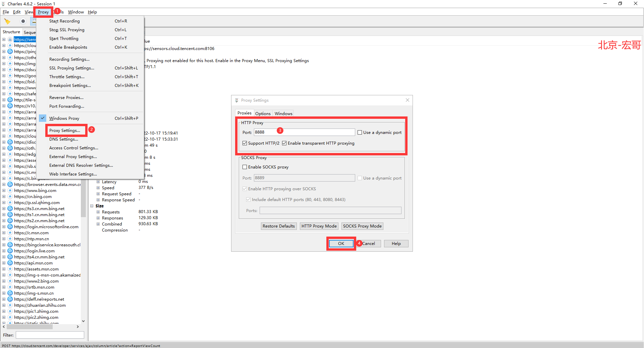The image size is (644, 348).
Task: Select Proxy Settings... menu entry
Action: 65,131
